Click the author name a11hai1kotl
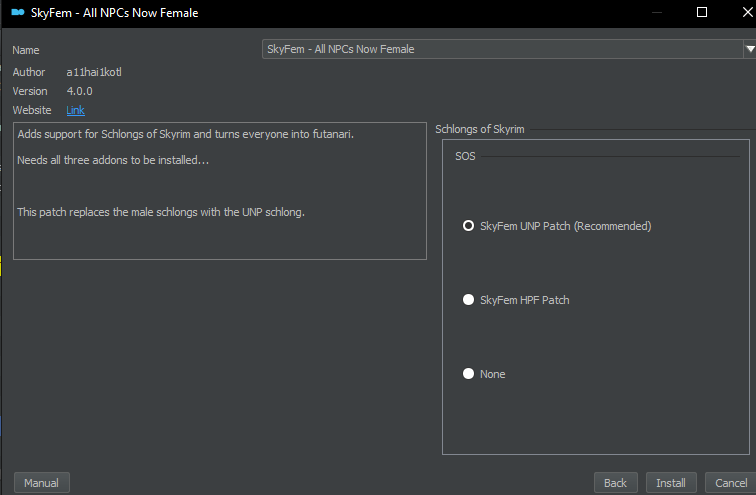 point(94,72)
